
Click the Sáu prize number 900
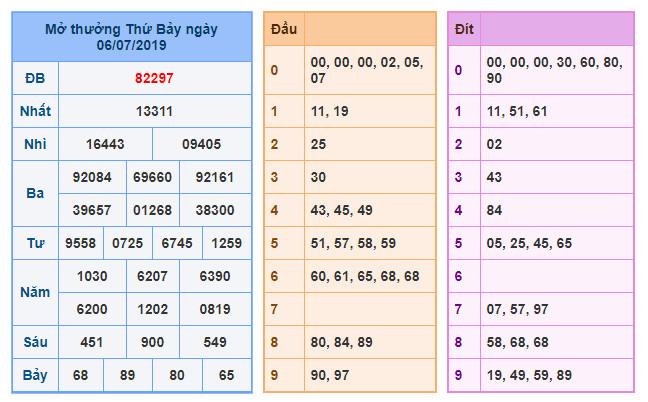click(x=153, y=342)
